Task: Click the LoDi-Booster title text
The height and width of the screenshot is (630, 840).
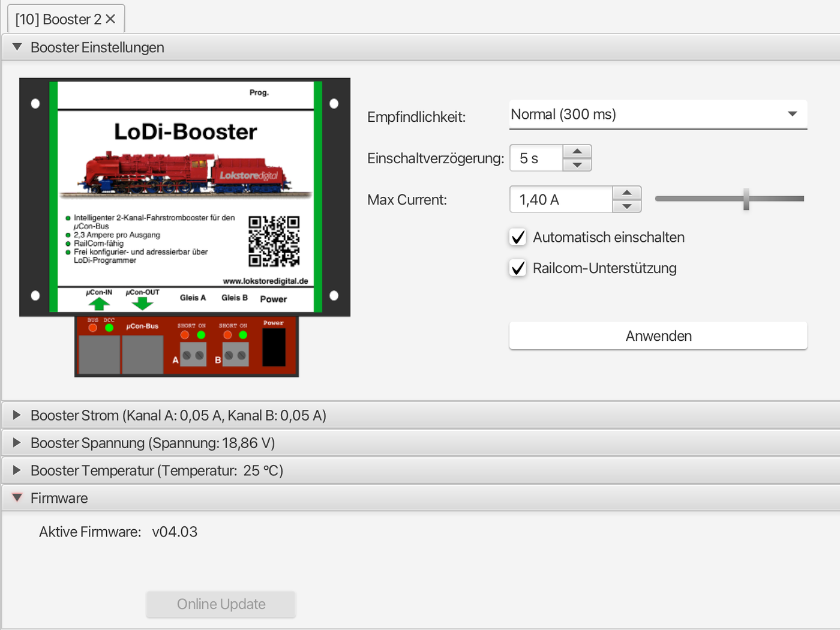Action: 185,131
